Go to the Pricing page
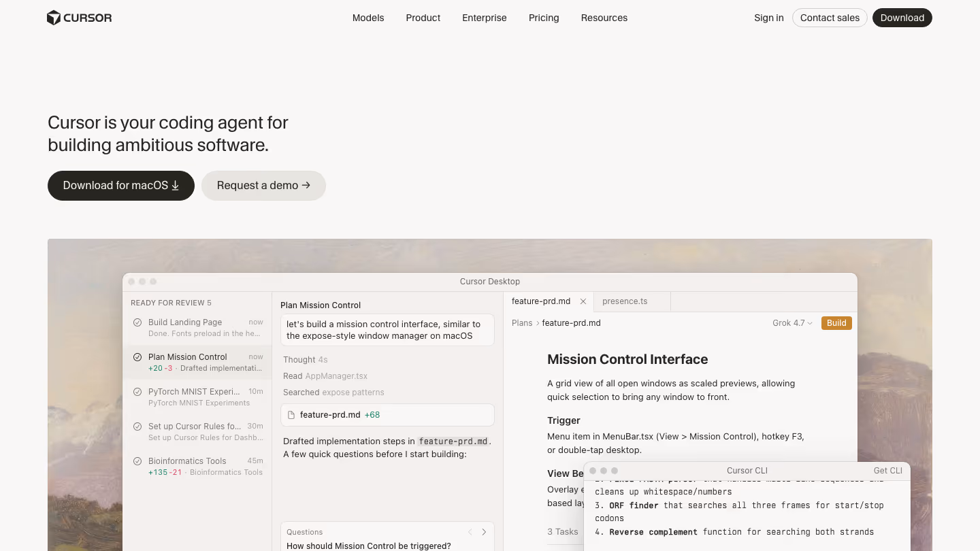Screen dimensions: 980x551 point(544,18)
